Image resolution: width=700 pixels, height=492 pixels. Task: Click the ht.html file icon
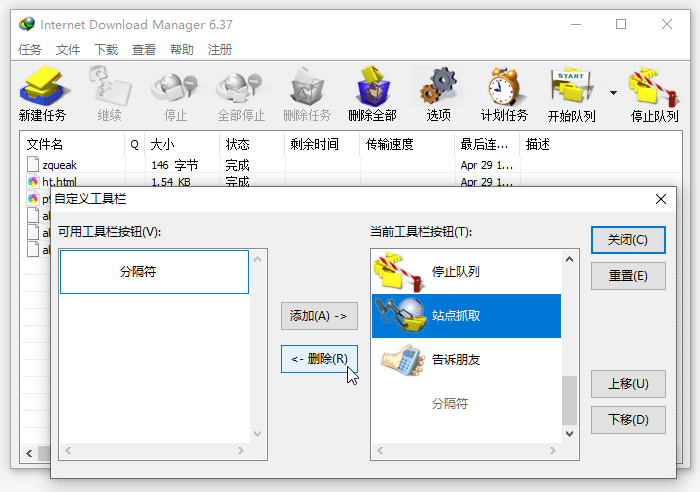pyautogui.click(x=33, y=182)
